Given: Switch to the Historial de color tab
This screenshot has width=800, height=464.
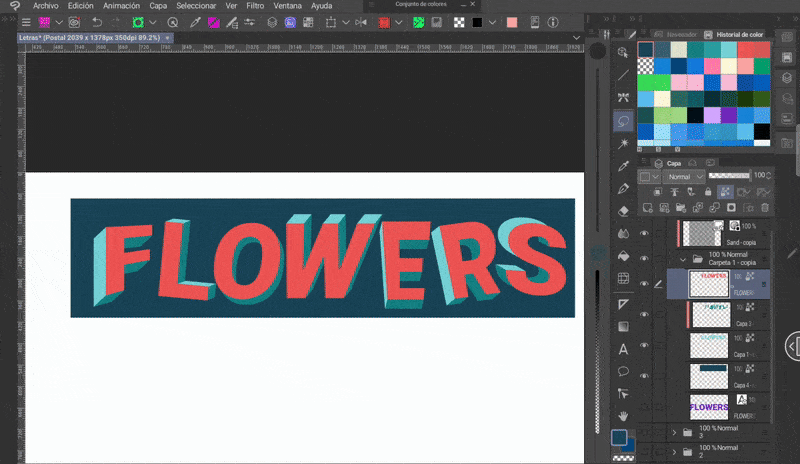Looking at the screenshot, I should coord(734,35).
